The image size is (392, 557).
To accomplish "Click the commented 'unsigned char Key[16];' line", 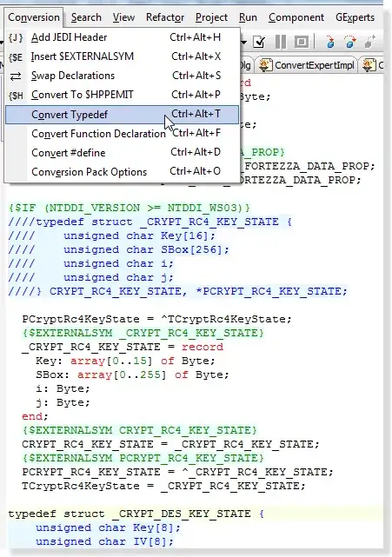I will point(111,235).
